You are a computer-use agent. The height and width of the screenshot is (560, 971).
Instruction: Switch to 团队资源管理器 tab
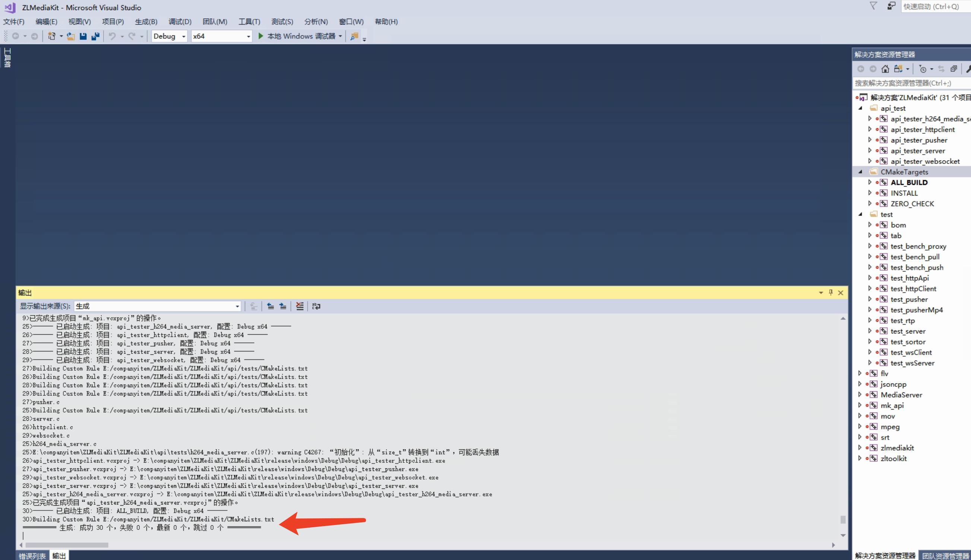pos(945,556)
